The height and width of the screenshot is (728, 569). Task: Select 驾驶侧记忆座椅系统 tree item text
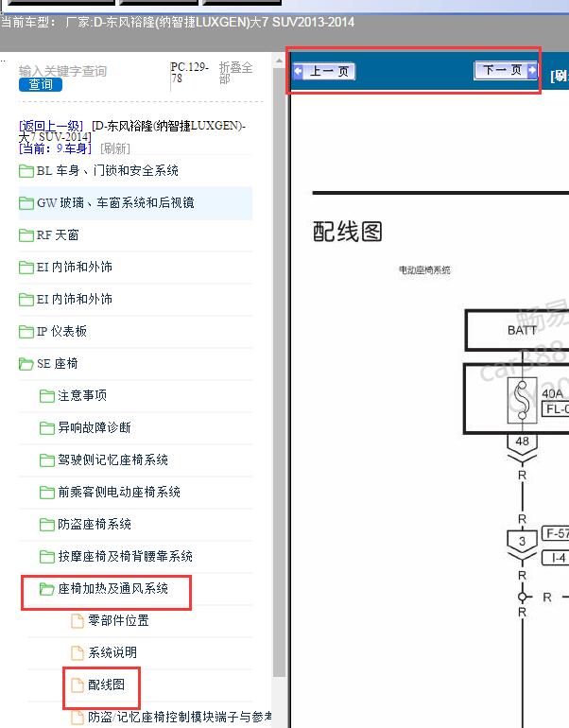(112, 460)
